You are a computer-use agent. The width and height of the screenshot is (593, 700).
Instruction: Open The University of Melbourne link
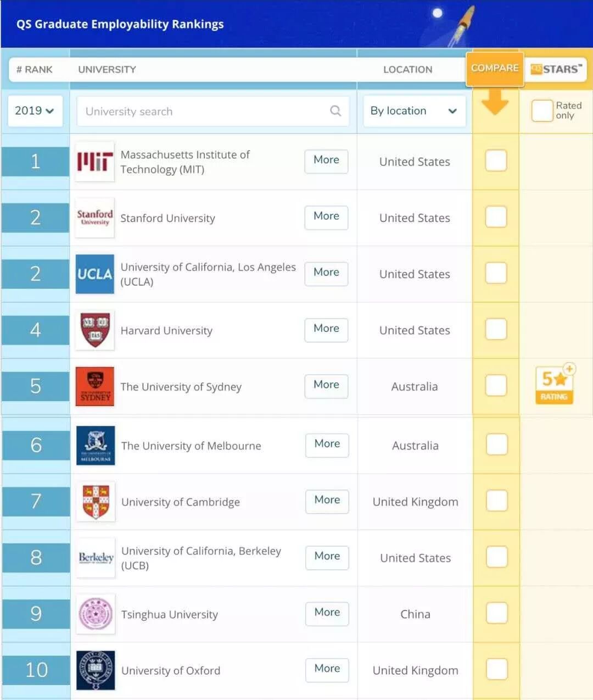coord(191,446)
